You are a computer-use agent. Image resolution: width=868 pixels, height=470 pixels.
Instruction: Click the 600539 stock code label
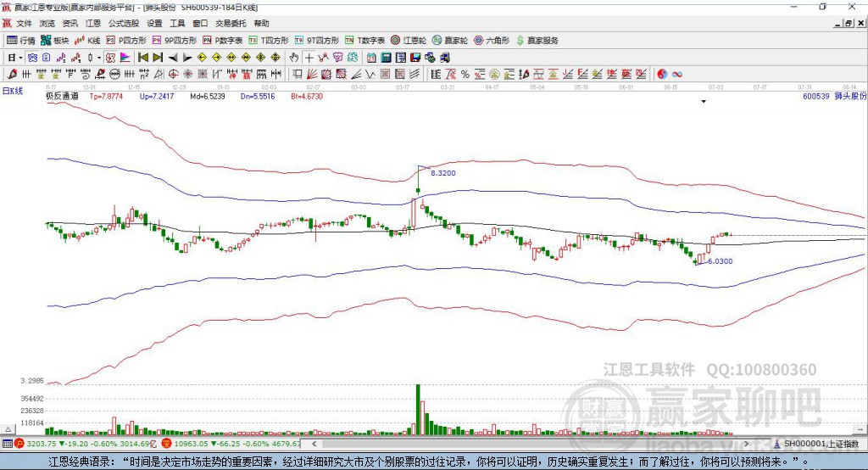[x=816, y=96]
